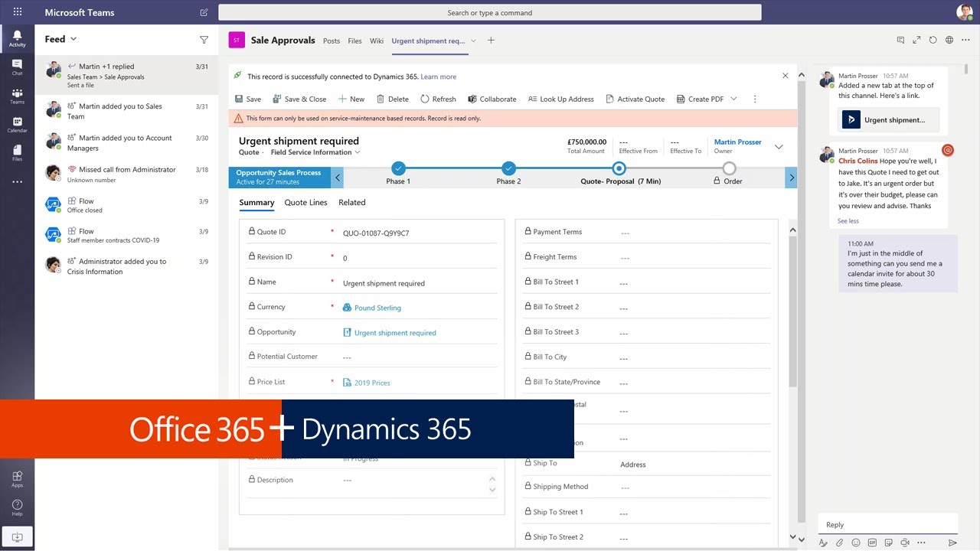980x551 pixels.
Task: Click the Collaborate command
Action: [x=492, y=99]
